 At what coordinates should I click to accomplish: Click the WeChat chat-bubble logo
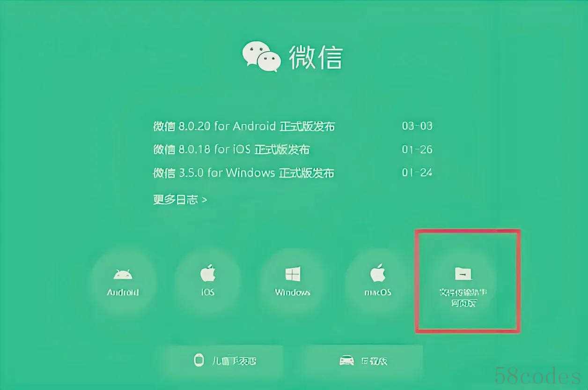[261, 57]
